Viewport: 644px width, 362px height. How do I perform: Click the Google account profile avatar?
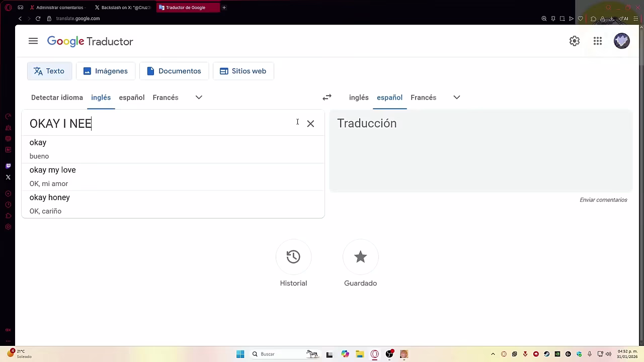(621, 41)
